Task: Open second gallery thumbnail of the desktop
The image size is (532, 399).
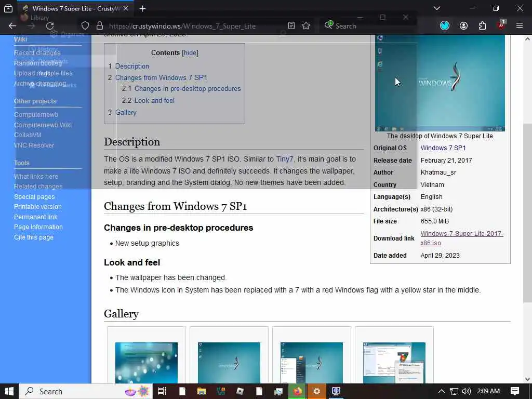Action: point(229,363)
